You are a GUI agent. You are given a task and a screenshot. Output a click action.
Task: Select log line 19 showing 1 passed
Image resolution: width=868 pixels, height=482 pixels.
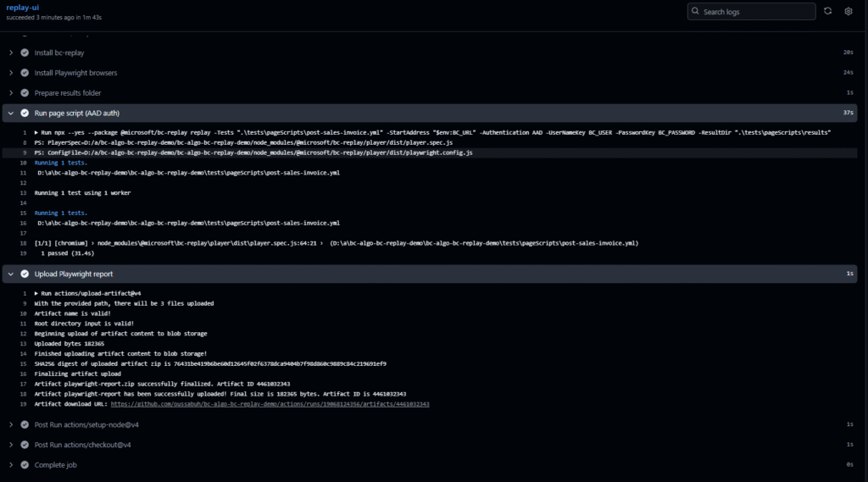point(67,253)
